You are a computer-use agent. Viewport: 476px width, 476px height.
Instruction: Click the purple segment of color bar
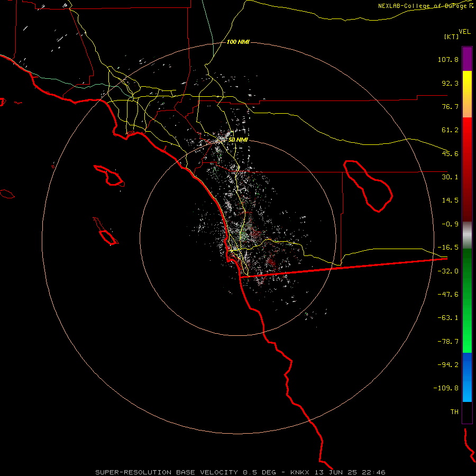coord(467,59)
